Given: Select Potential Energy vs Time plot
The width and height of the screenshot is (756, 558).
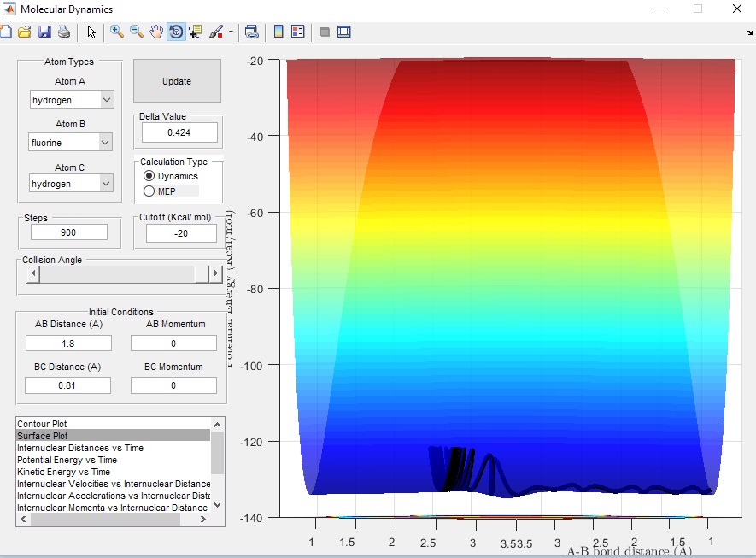Looking at the screenshot, I should click(67, 460).
